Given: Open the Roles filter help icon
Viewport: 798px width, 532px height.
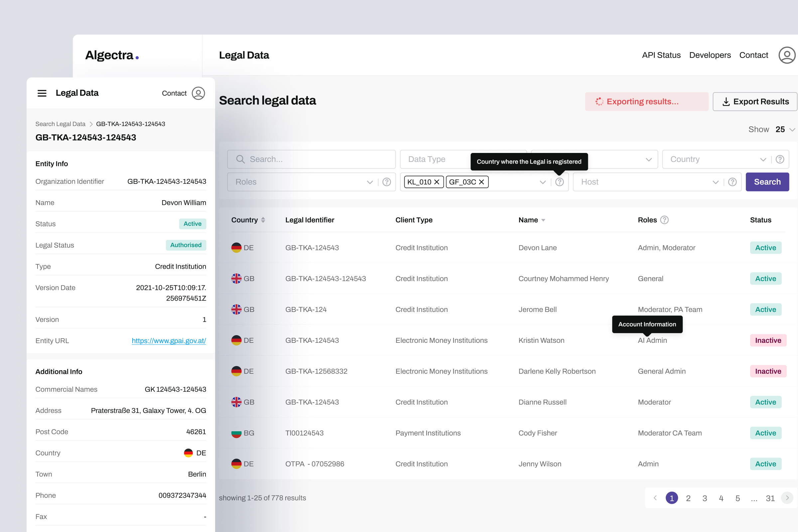Looking at the screenshot, I should (386, 182).
